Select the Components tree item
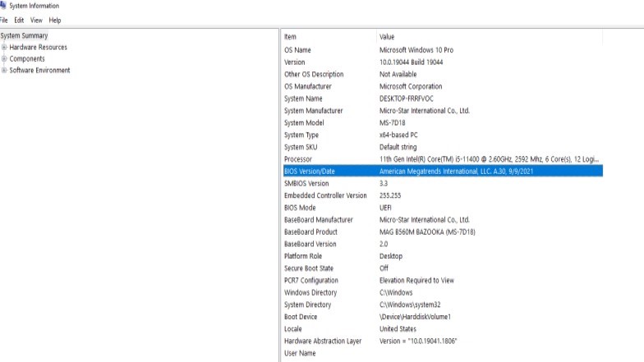The image size is (644, 362). tap(27, 59)
